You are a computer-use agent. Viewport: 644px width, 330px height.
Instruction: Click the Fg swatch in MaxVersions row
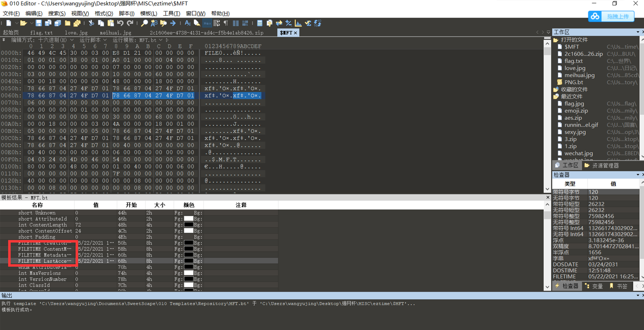[x=188, y=273]
